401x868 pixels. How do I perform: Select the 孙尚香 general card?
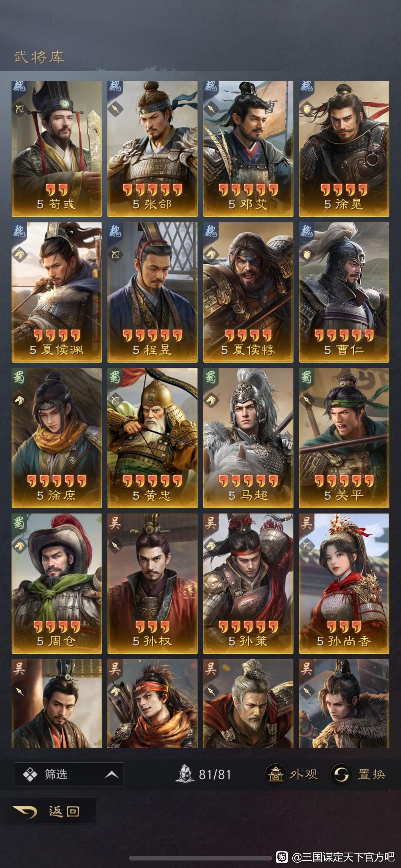tap(344, 584)
